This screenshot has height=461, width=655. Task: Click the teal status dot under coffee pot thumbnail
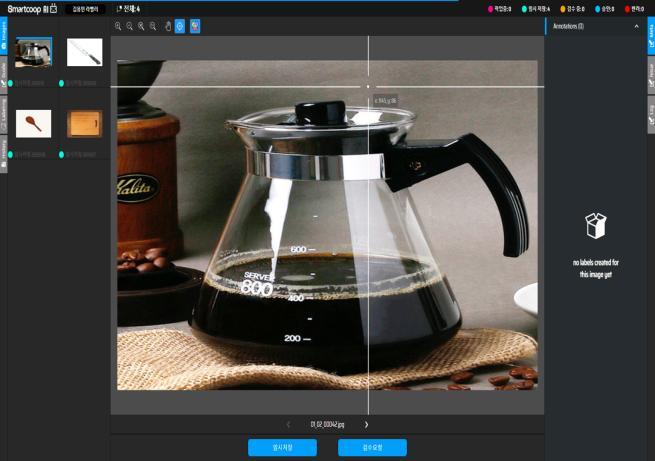pos(10,83)
